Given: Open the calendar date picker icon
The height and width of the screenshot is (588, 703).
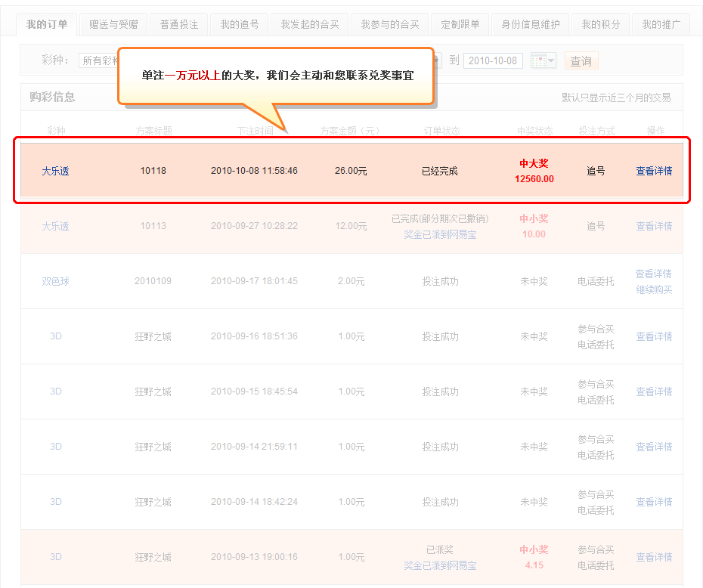Looking at the screenshot, I should pos(537,60).
